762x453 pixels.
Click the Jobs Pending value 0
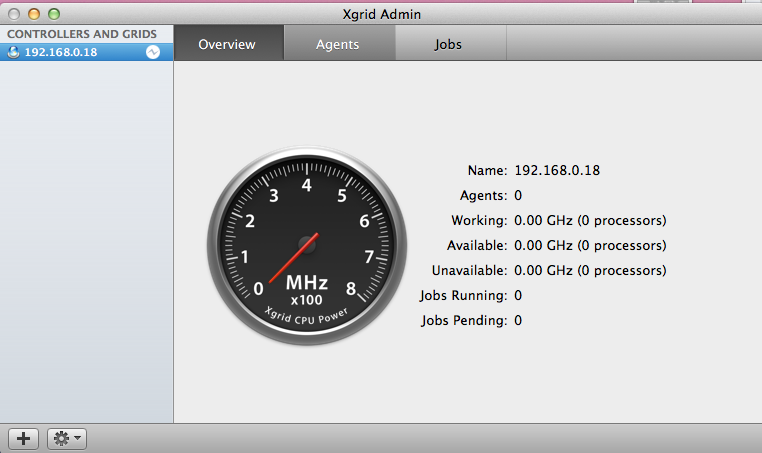518,320
